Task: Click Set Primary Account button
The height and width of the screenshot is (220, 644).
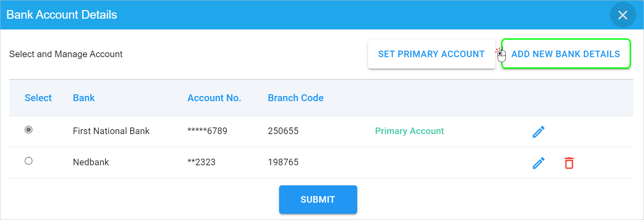Action: pos(432,54)
